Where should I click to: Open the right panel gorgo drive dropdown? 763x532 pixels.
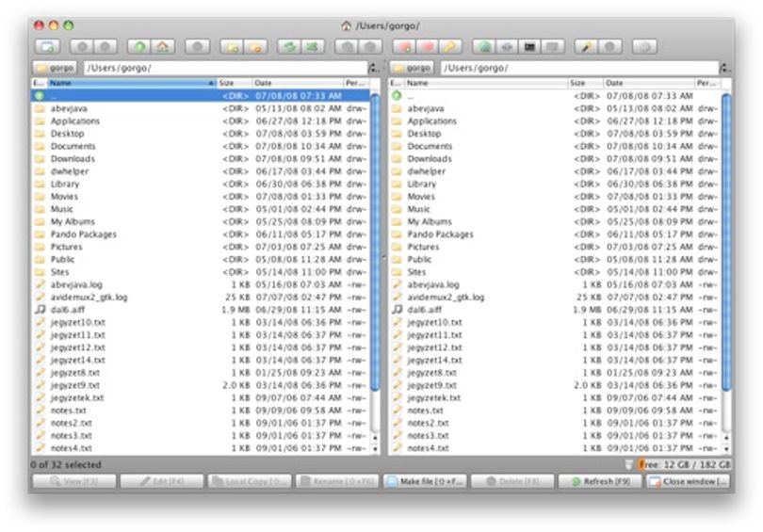[413, 68]
